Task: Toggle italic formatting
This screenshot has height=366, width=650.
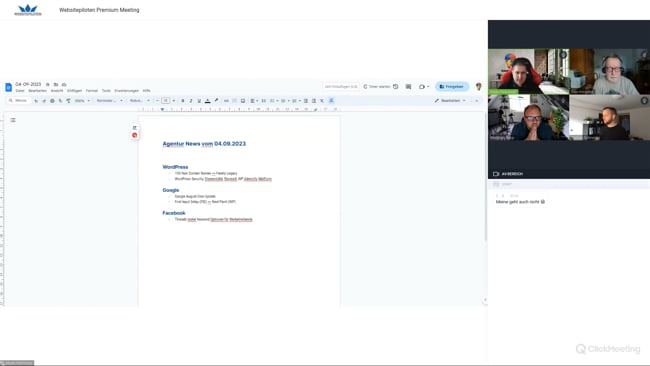Action: (x=191, y=101)
